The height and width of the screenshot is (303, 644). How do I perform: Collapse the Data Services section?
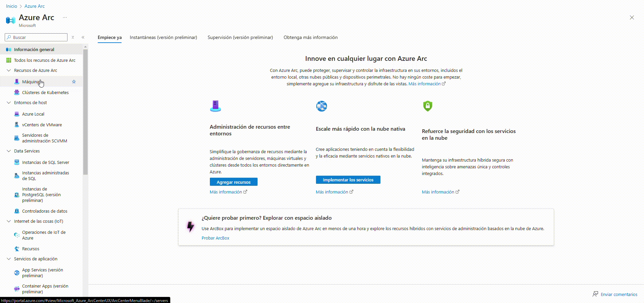9,151
